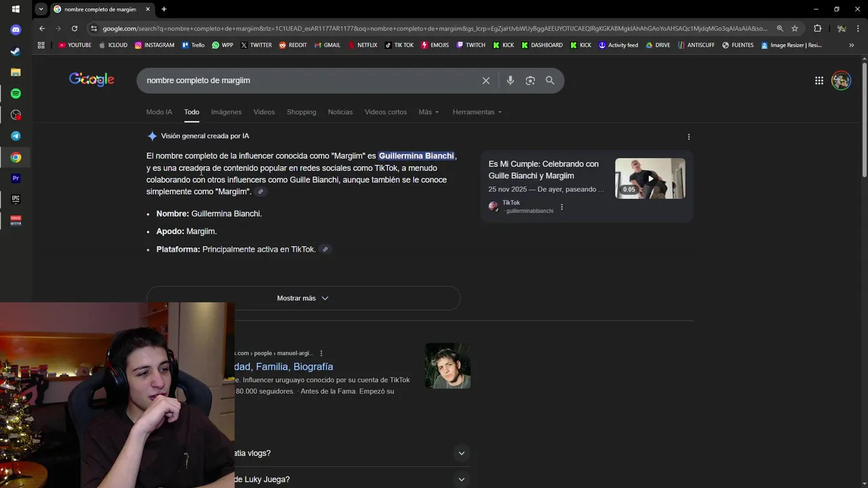
Task: Open the Activity feed bookmark
Action: (x=618, y=45)
